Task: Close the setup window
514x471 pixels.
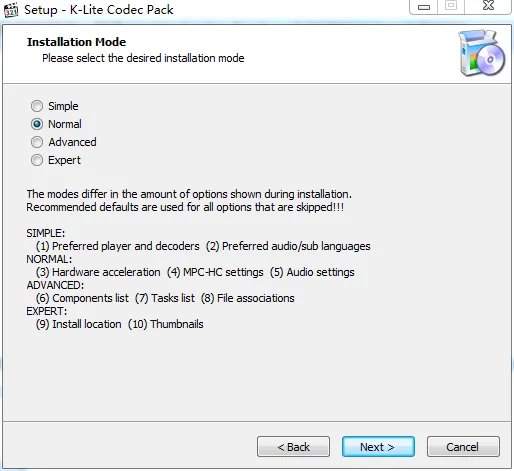Action: click(x=488, y=6)
